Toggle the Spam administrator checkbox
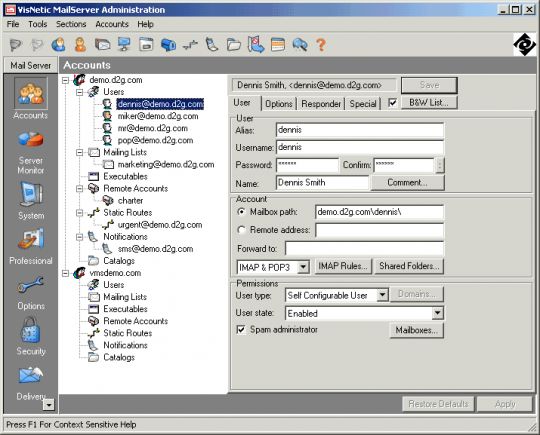540x435 pixels. click(241, 330)
